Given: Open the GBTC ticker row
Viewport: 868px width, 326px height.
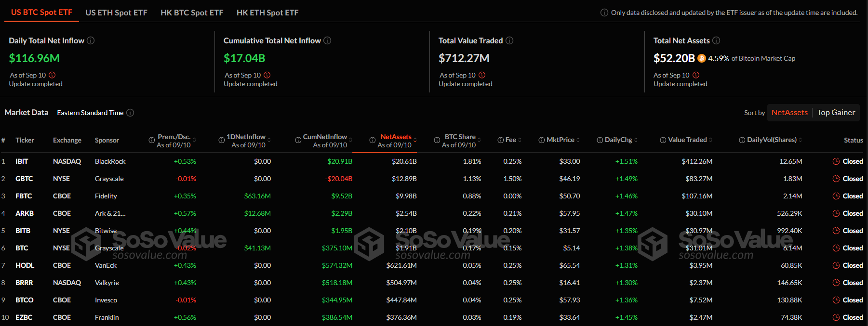Looking at the screenshot, I should (24, 179).
